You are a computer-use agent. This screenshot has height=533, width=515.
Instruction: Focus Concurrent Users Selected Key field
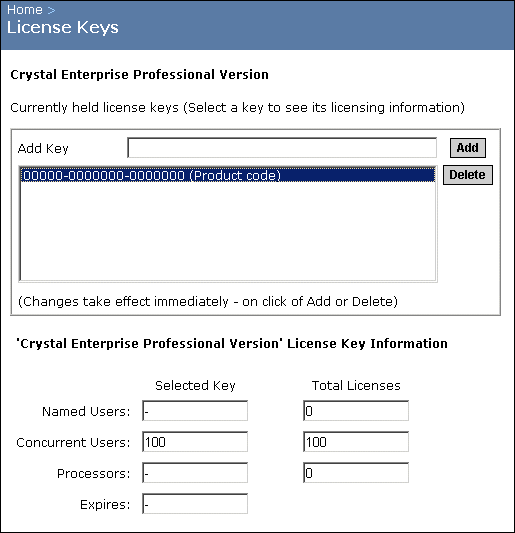[195, 442]
